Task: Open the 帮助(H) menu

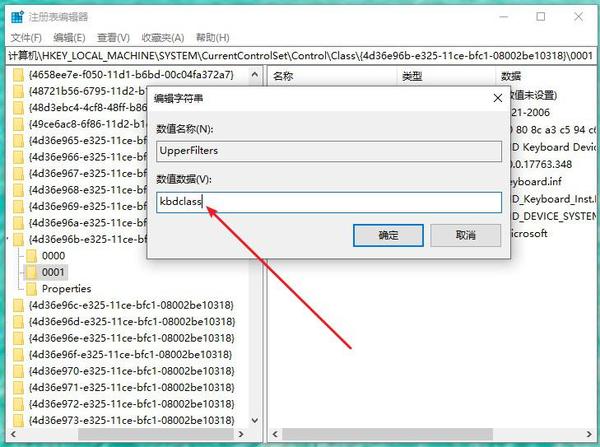Action: coord(213,38)
